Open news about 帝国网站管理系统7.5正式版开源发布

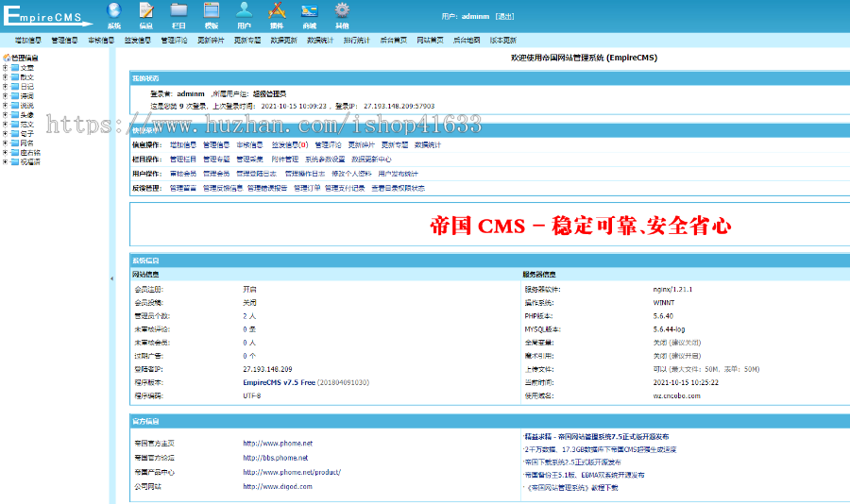[596, 437]
